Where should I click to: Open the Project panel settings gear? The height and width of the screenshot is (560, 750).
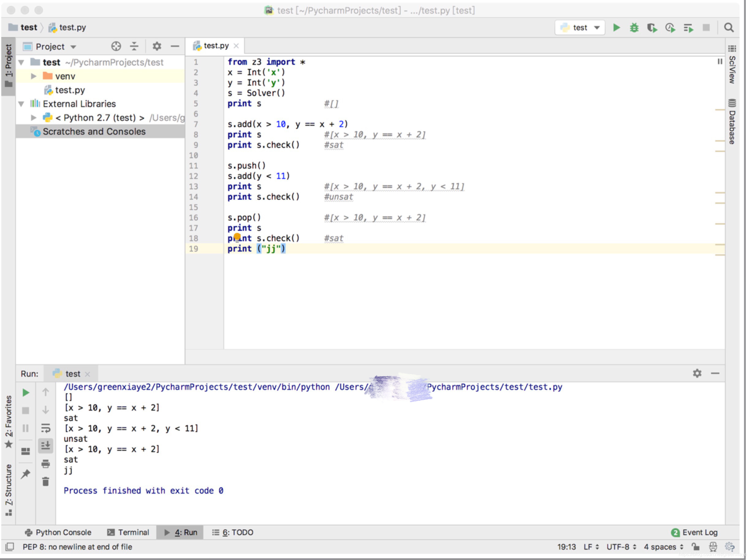click(x=157, y=47)
